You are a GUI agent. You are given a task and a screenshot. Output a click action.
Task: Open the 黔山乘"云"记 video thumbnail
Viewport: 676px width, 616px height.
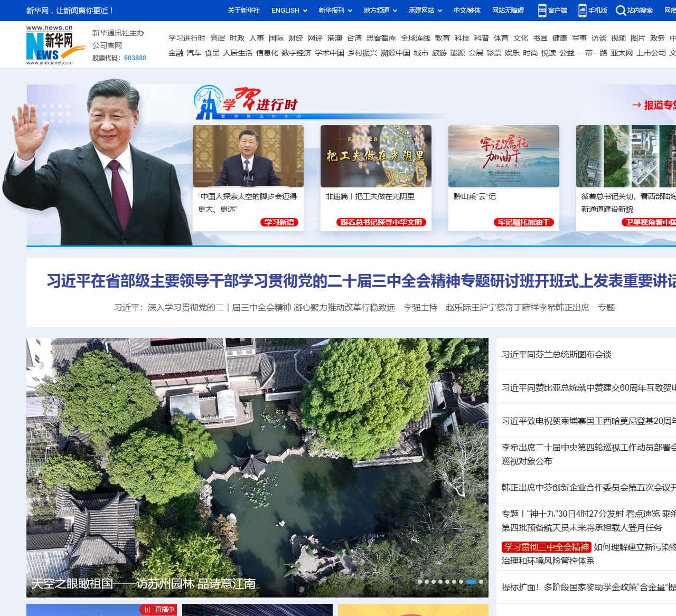503,156
